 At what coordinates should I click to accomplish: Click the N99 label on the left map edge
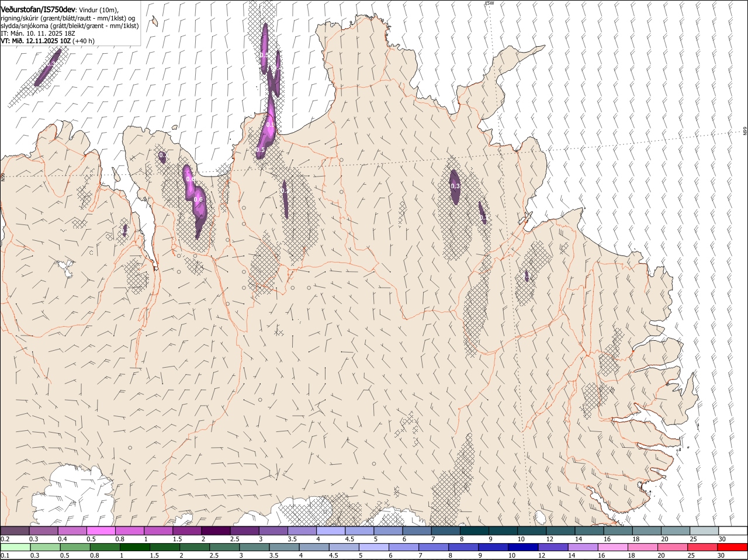3,177
